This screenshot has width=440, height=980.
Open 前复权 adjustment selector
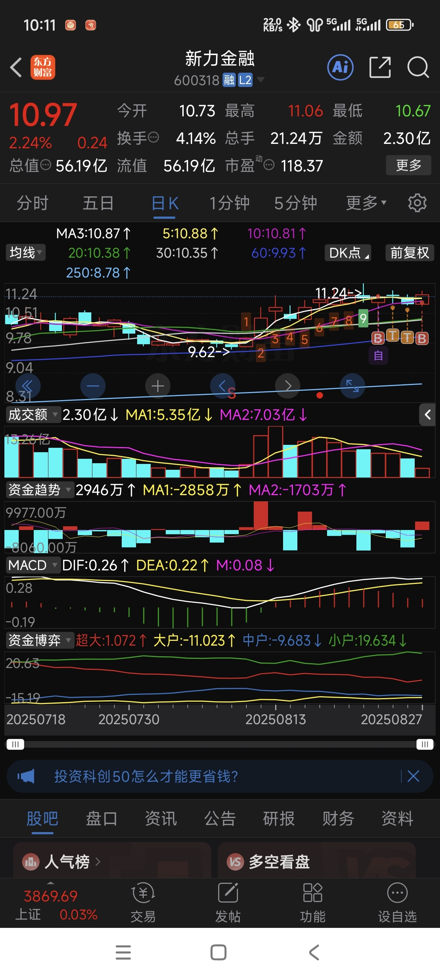click(x=410, y=253)
